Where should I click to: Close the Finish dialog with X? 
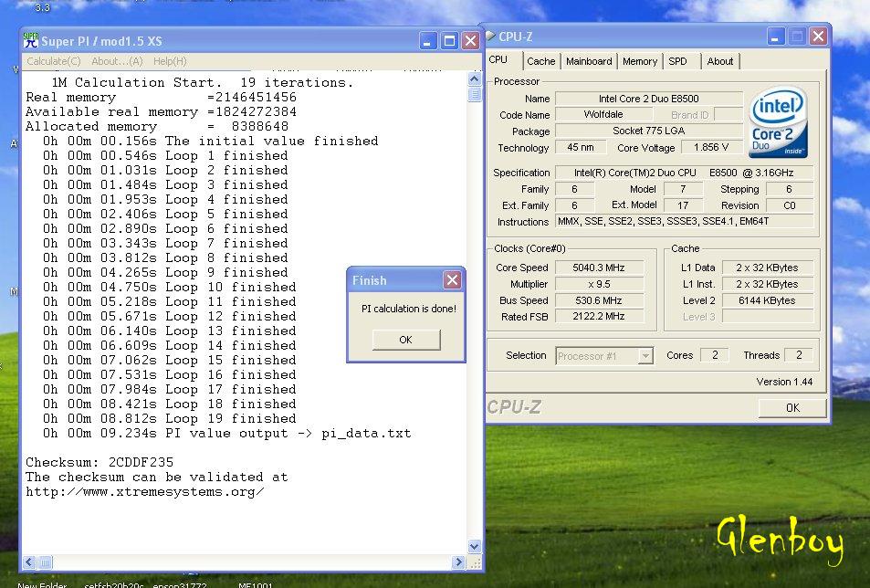click(x=452, y=280)
